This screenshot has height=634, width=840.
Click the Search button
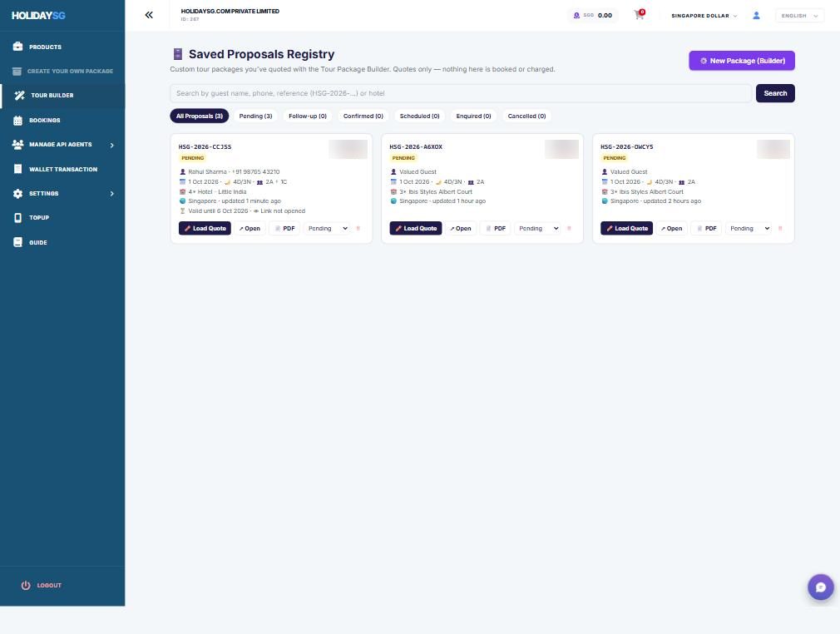tap(774, 93)
